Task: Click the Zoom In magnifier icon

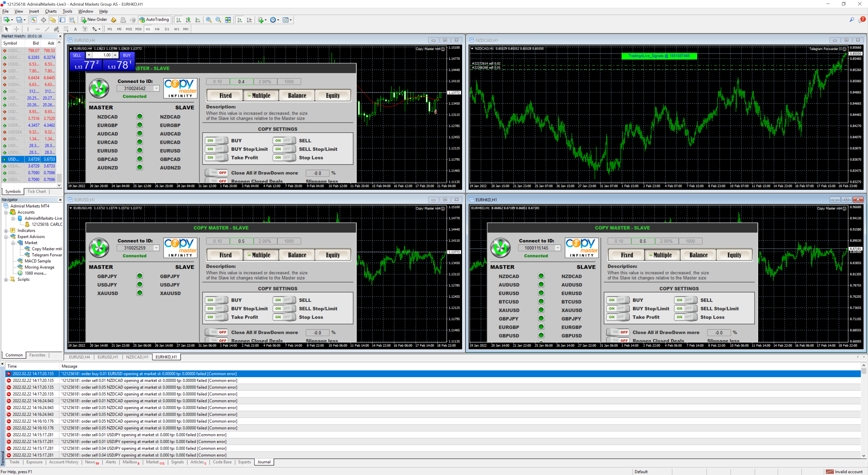Action: pos(209,20)
